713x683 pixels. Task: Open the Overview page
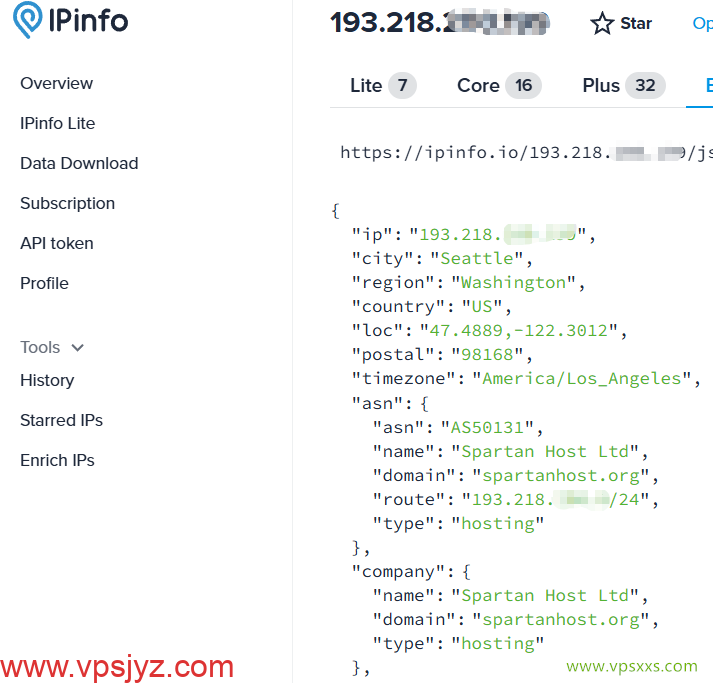click(56, 84)
